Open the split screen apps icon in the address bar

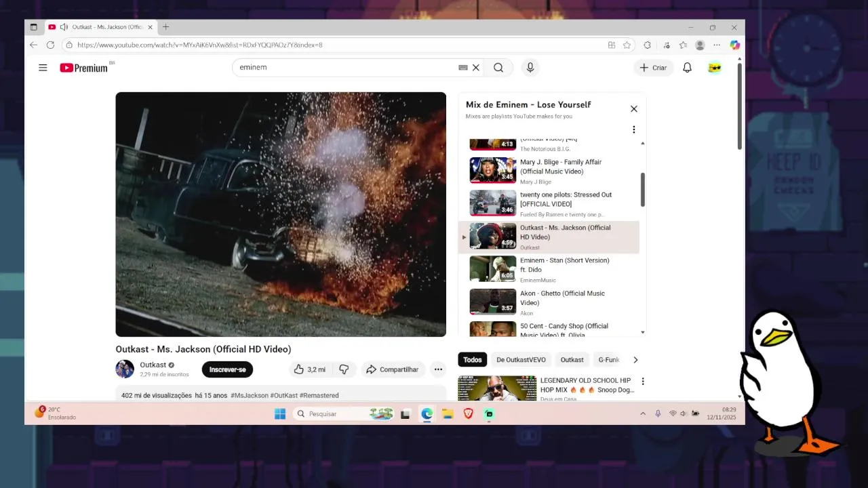612,45
